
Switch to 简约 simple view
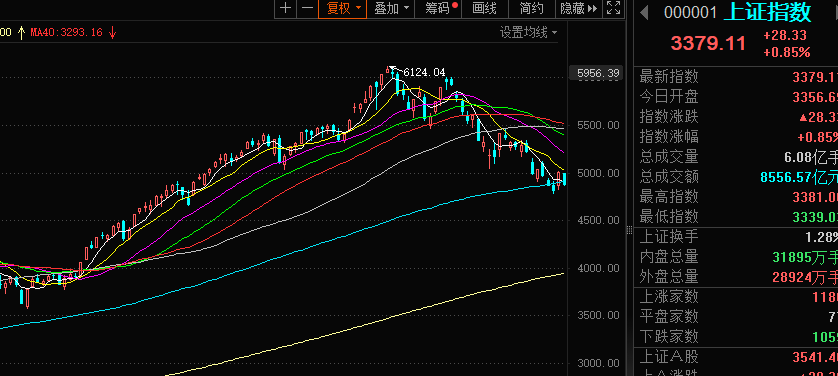[x=531, y=9]
